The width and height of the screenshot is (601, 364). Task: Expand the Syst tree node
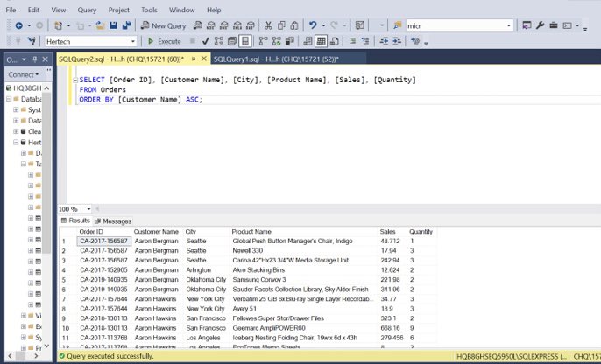tap(16, 109)
